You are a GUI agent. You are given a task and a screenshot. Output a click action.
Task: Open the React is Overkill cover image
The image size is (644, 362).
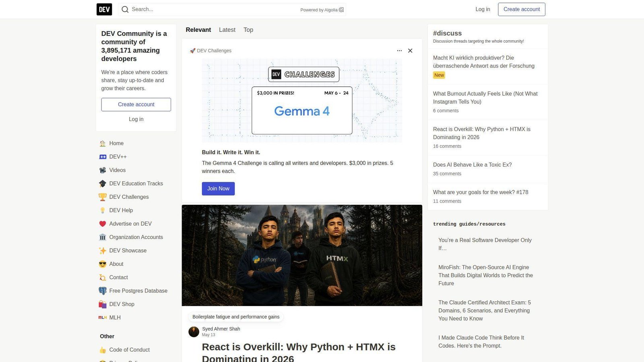tap(302, 255)
